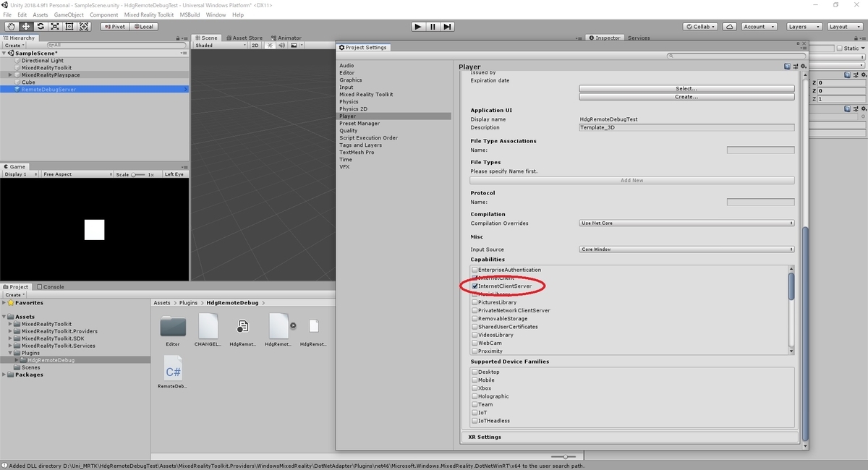Image resolution: width=868 pixels, height=470 pixels.
Task: Toggle Pivot handle position
Action: point(114,27)
